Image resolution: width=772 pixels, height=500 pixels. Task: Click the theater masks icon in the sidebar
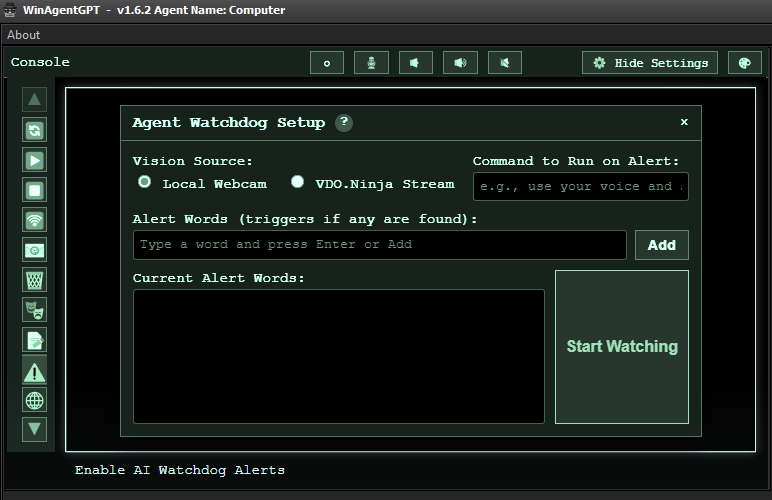(34, 310)
